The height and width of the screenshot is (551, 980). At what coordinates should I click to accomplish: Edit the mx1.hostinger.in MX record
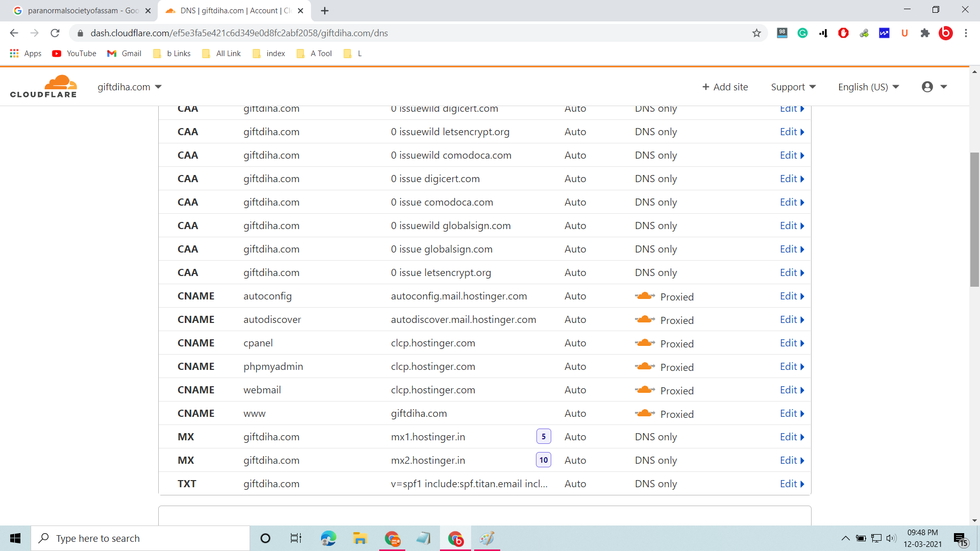click(x=792, y=437)
